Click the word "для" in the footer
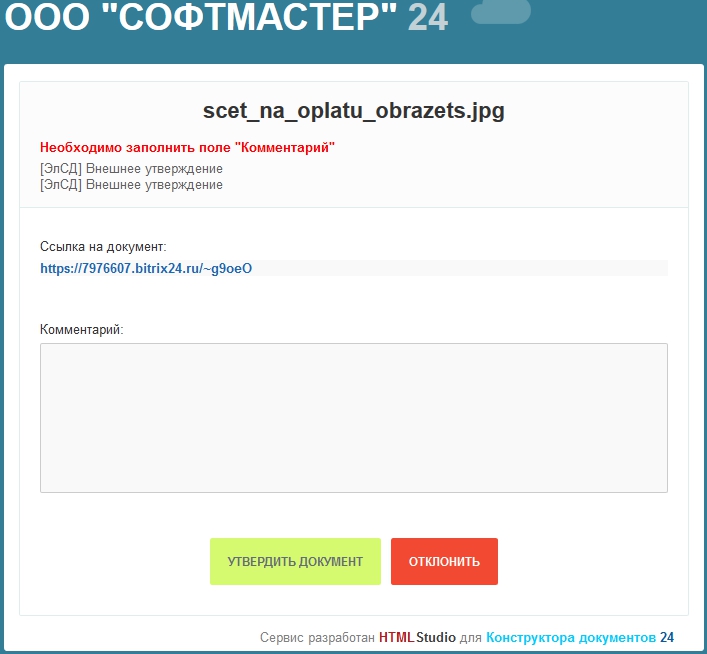The image size is (707, 654). click(x=471, y=637)
